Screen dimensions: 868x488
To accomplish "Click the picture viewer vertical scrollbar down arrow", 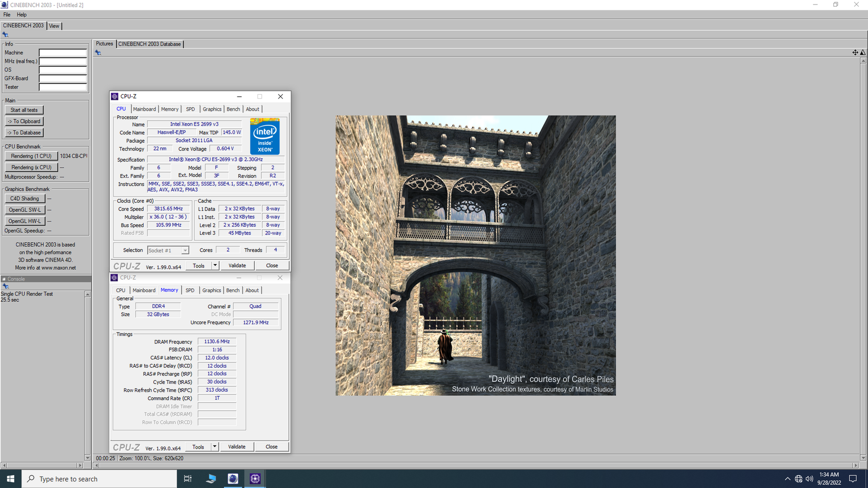I will [863, 457].
